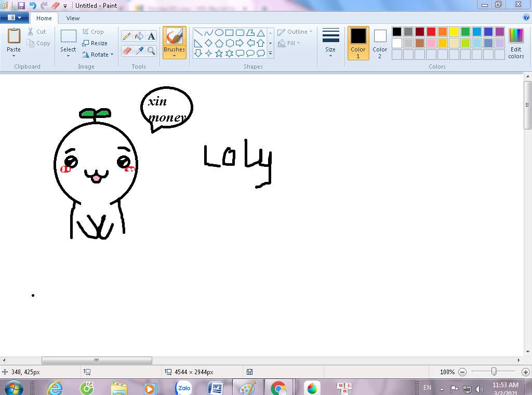
Task: Click the Save icon in quick access toolbar
Action: point(21,5)
